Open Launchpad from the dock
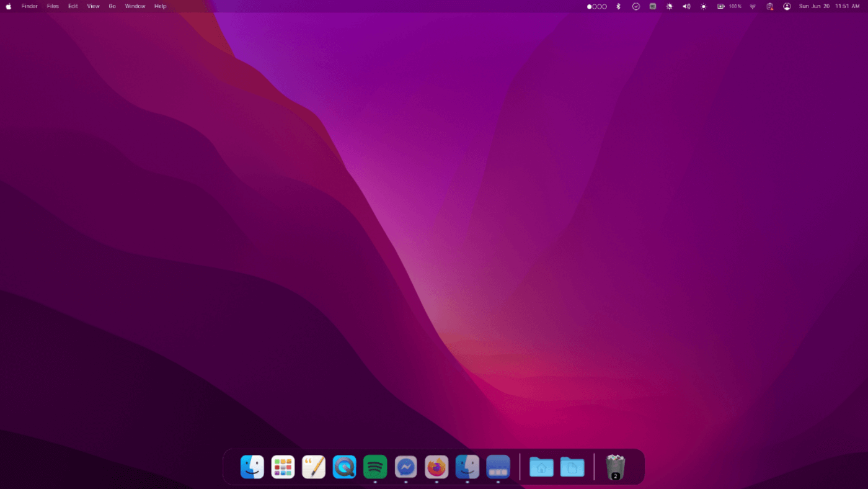Viewport: 868px width, 489px height. tap(283, 467)
